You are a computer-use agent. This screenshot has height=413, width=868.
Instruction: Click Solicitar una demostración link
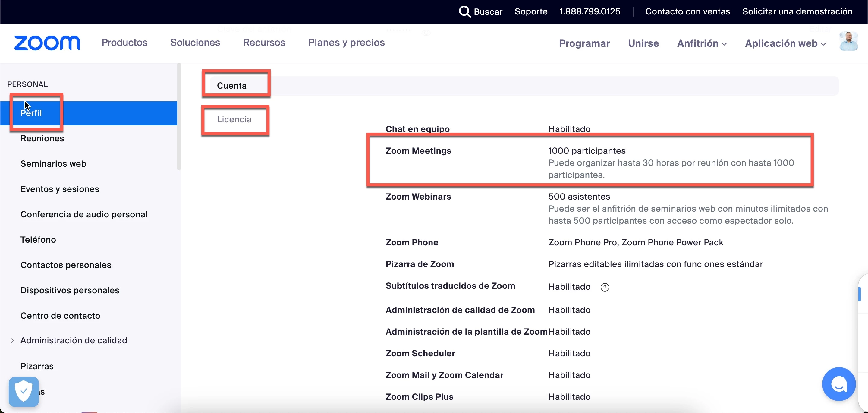(797, 11)
